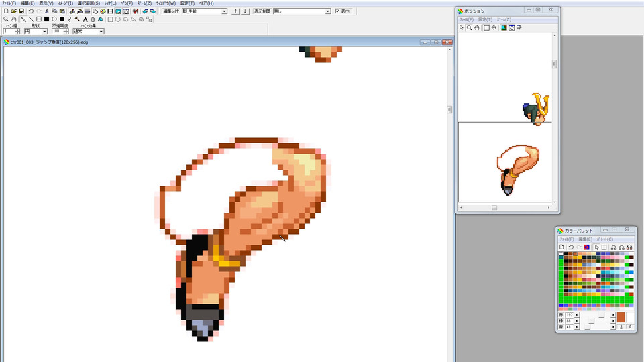
Task: Click the 赤 value field showing 192
Action: 570,315
